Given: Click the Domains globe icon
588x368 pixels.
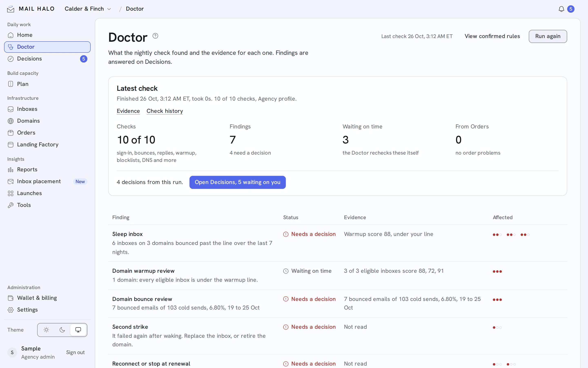Looking at the screenshot, I should tap(10, 121).
